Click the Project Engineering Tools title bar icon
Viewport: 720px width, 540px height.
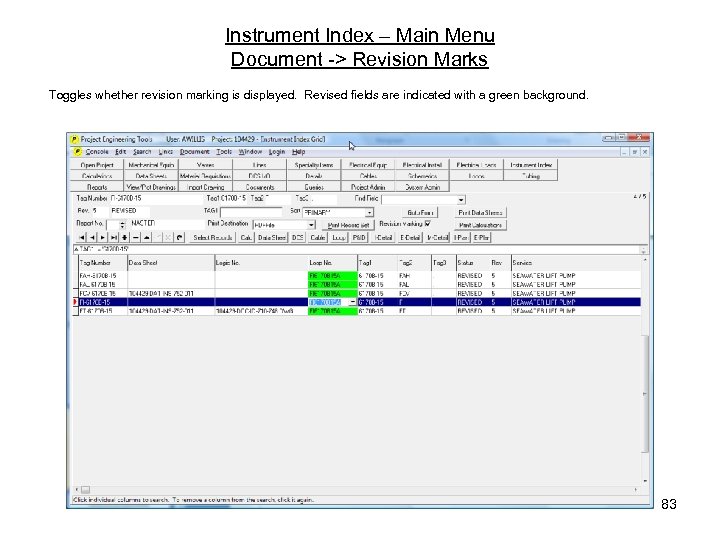point(74,139)
